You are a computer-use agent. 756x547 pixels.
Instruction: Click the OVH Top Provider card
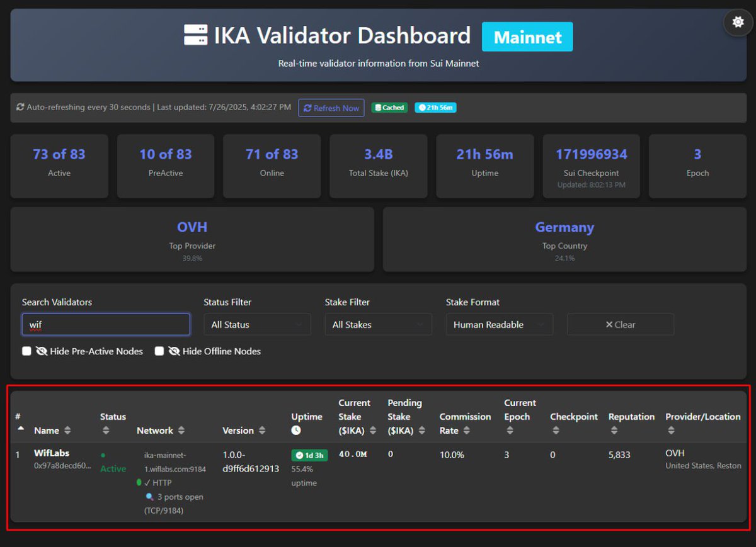click(x=192, y=240)
